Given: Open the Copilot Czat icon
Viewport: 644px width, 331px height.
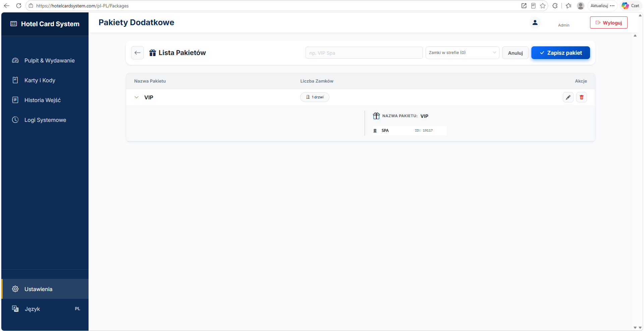Looking at the screenshot, I should click(630, 6).
